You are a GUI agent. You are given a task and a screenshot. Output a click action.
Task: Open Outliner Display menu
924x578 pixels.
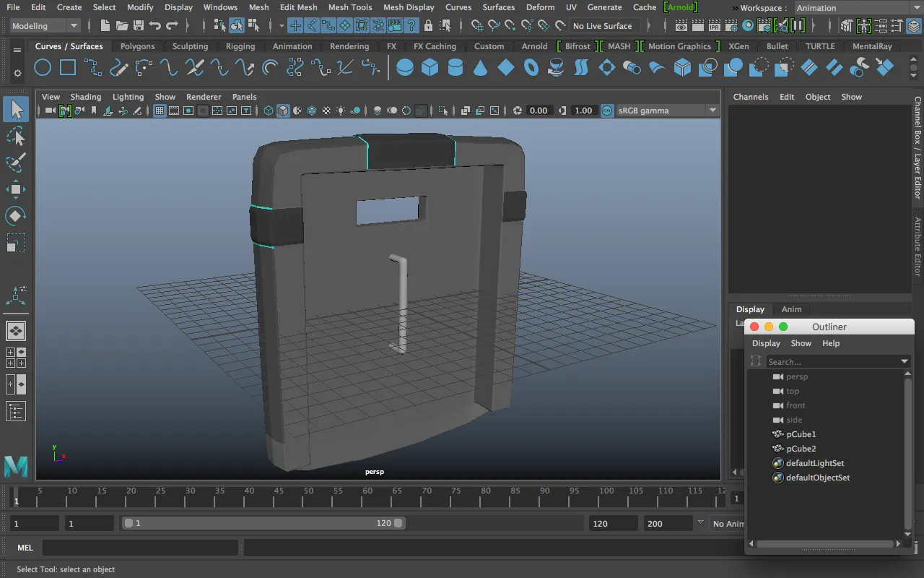(766, 343)
